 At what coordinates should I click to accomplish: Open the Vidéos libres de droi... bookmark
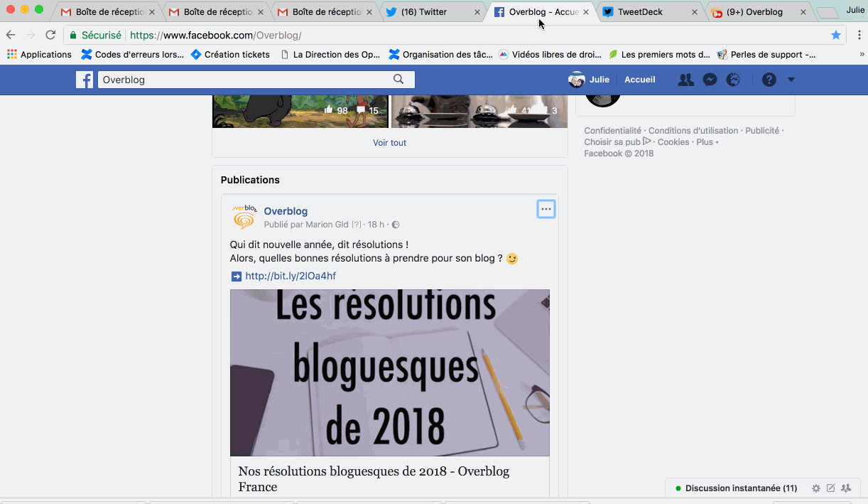pyautogui.click(x=550, y=54)
